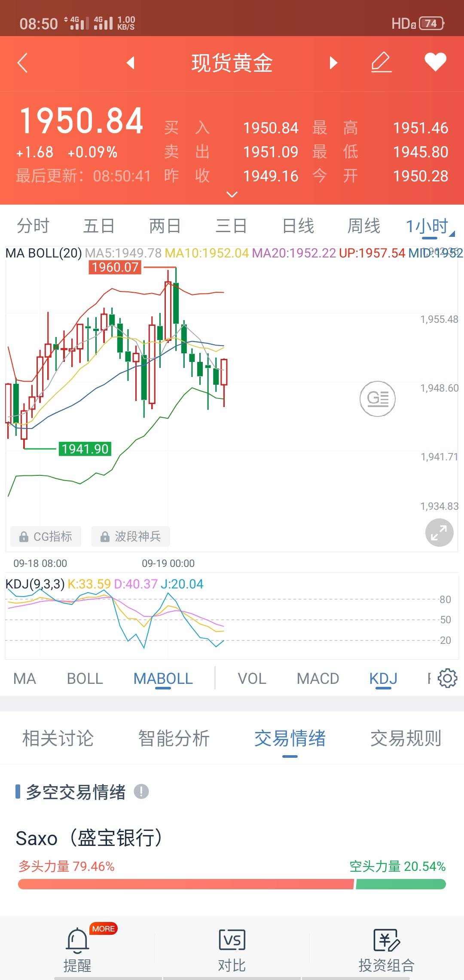464x980 pixels.
Task: Switch to 分时 chart tab
Action: (x=33, y=226)
